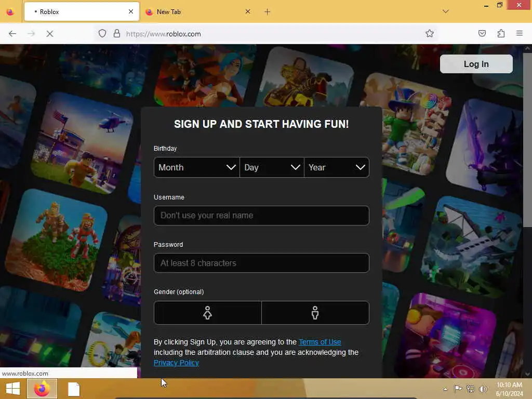
Task: Close the Roblox tab
Action: click(131, 11)
